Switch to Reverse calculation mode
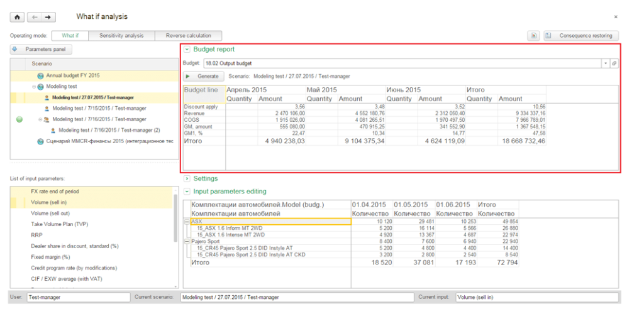The width and height of the screenshot is (644, 314). tap(189, 36)
